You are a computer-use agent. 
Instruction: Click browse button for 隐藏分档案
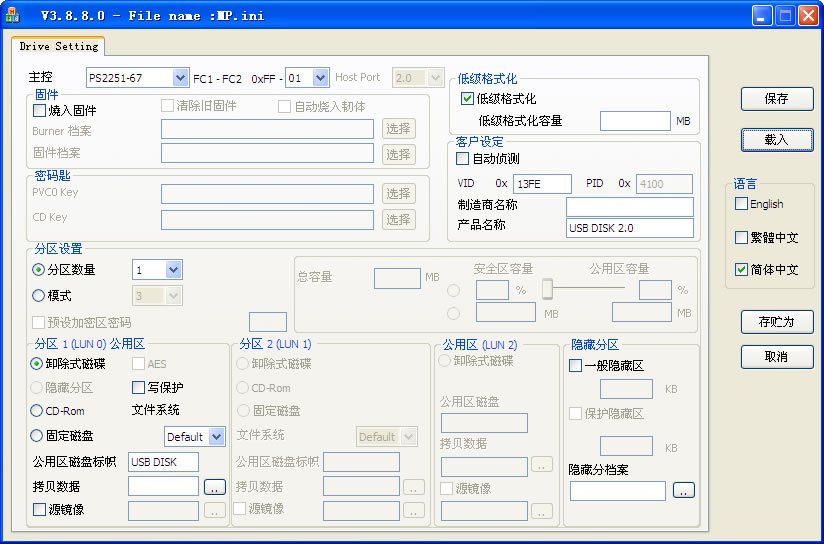[683, 491]
